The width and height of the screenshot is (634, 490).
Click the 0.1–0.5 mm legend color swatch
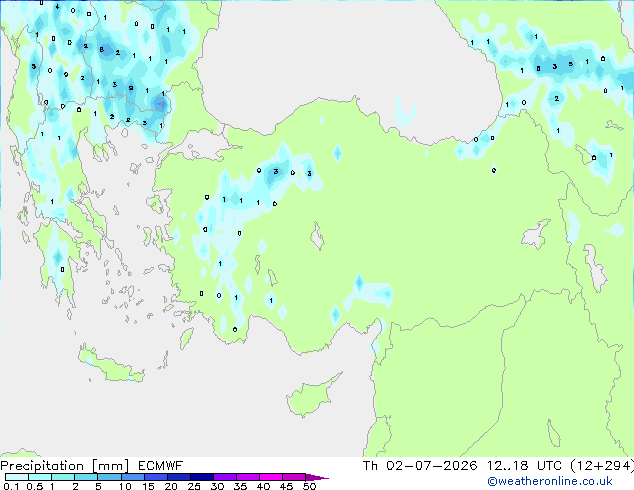17,477
